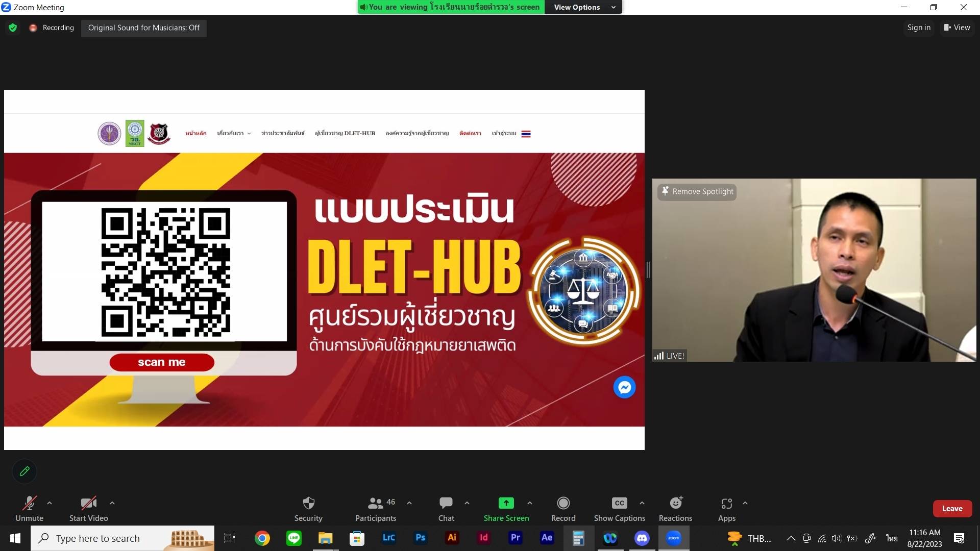Screen dimensions: 980x551
Task: Open the Security shield icon
Action: 308,504
